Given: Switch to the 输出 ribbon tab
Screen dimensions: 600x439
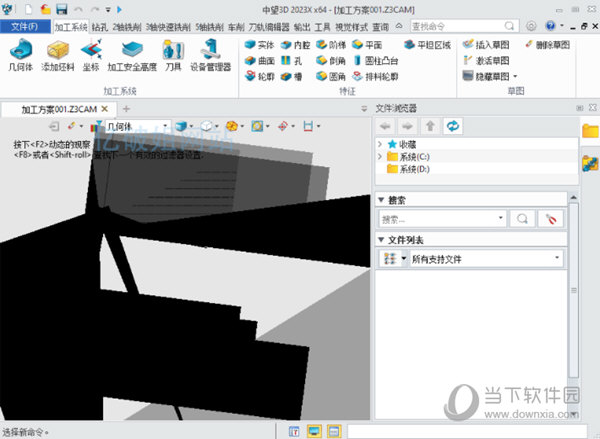Looking at the screenshot, I should pos(302,27).
